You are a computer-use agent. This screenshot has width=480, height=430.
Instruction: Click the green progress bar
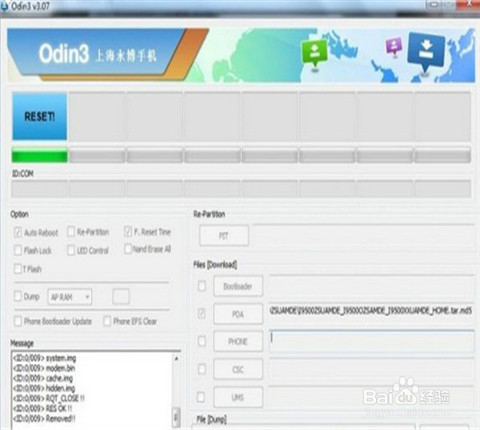point(40,155)
